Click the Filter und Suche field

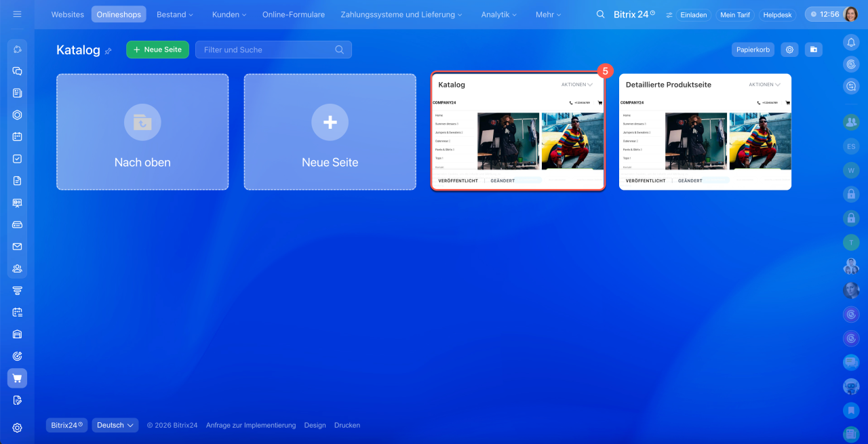tap(268, 49)
